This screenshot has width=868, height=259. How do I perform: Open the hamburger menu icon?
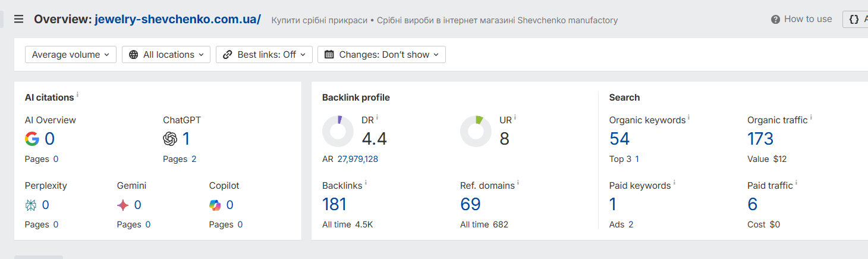coord(18,19)
